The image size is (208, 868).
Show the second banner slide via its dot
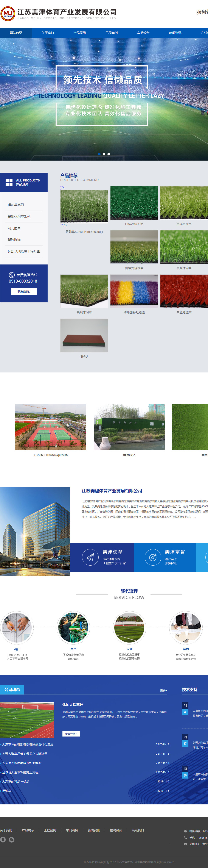(x=104, y=154)
